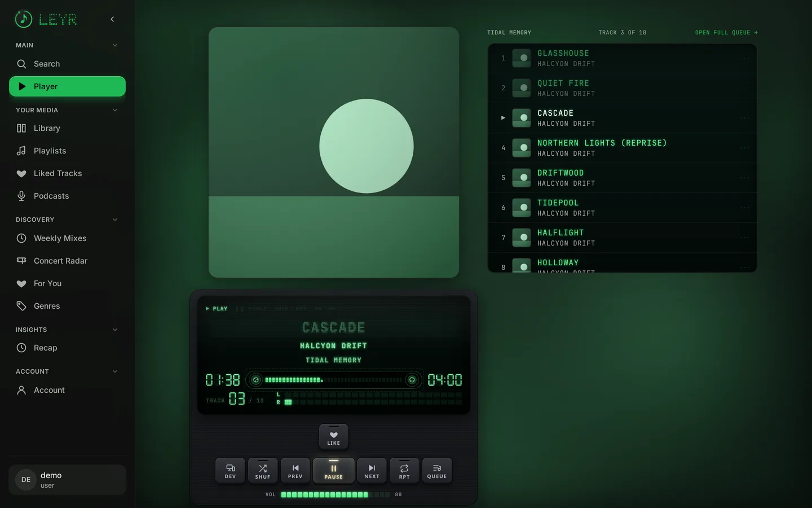Play Glasshouse from the queue
Screen dimensions: 812x508
[622, 58]
